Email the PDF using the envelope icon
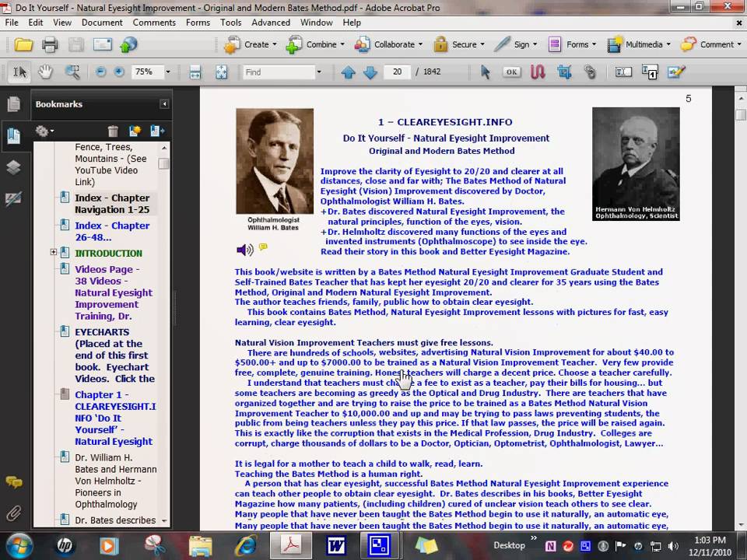The height and width of the screenshot is (560, 747). click(x=103, y=45)
